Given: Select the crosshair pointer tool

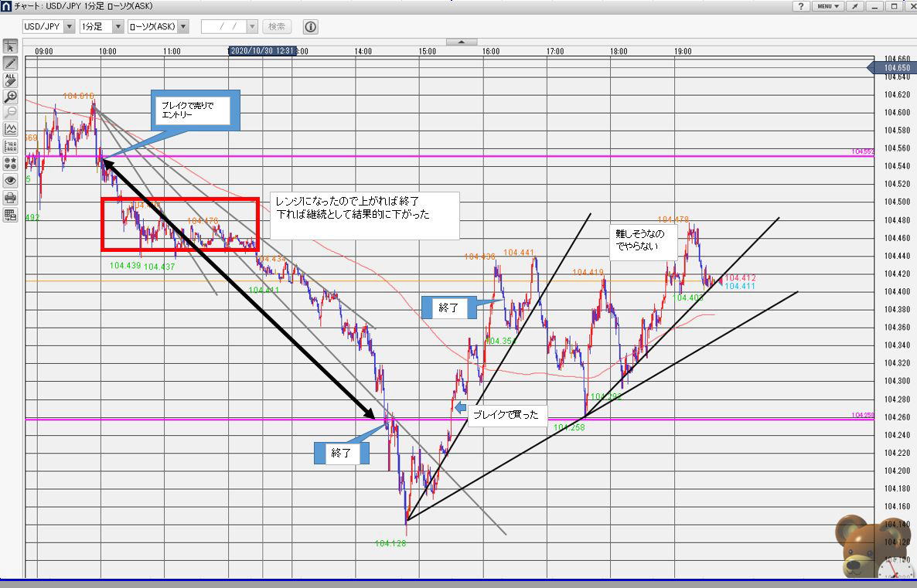Looking at the screenshot, I should [x=11, y=46].
